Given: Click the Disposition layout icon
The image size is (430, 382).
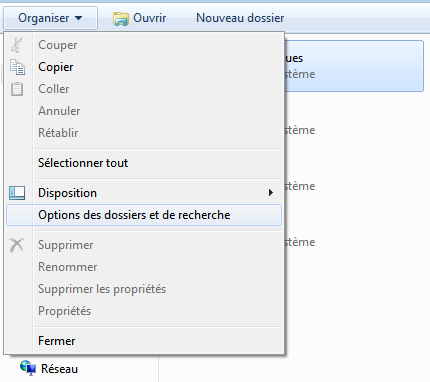Looking at the screenshot, I should pos(17,193).
